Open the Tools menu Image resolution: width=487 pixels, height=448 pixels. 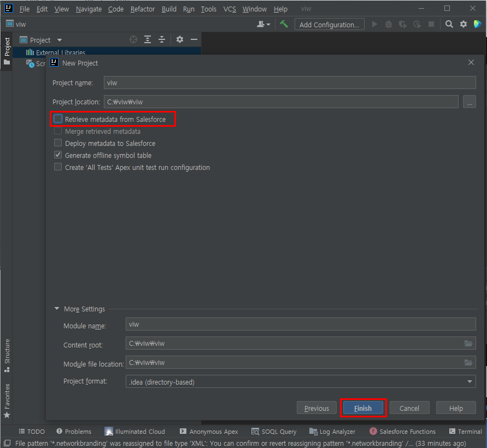(x=208, y=9)
